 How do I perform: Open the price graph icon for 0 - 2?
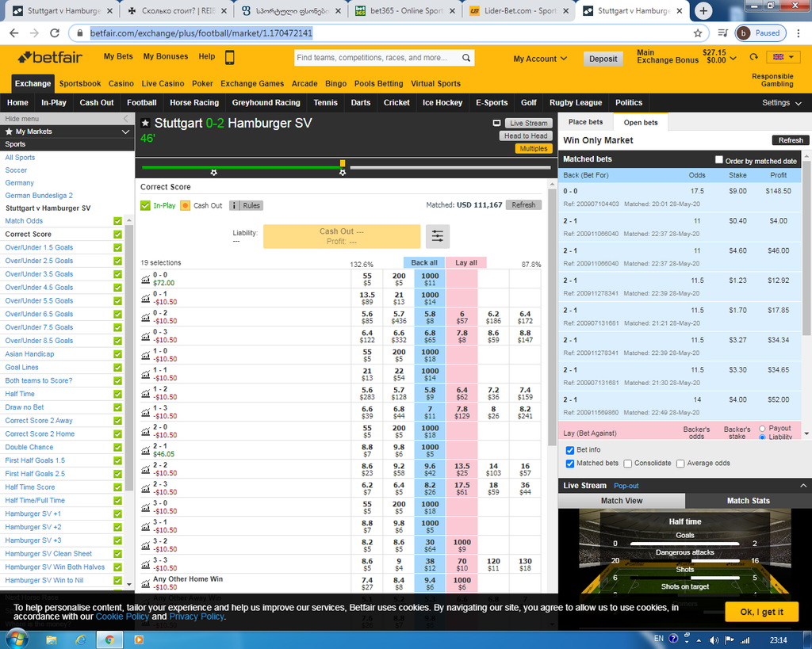(x=146, y=317)
